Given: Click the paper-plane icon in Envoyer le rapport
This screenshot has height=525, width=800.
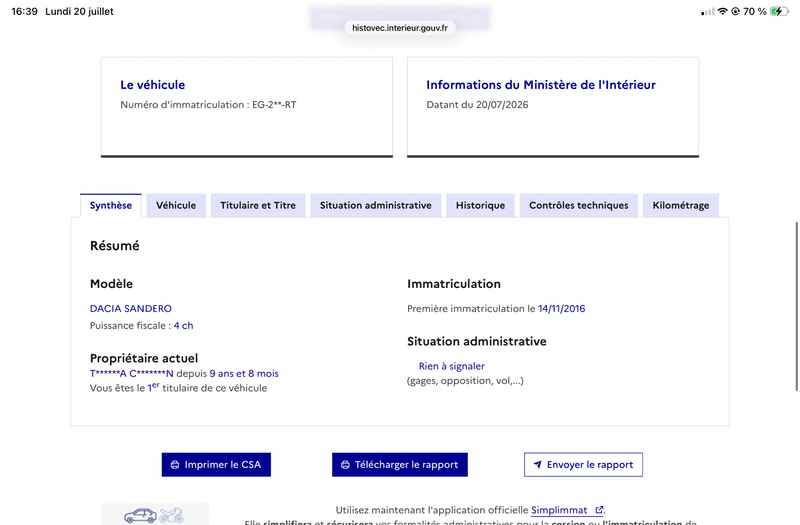Looking at the screenshot, I should [x=537, y=465].
